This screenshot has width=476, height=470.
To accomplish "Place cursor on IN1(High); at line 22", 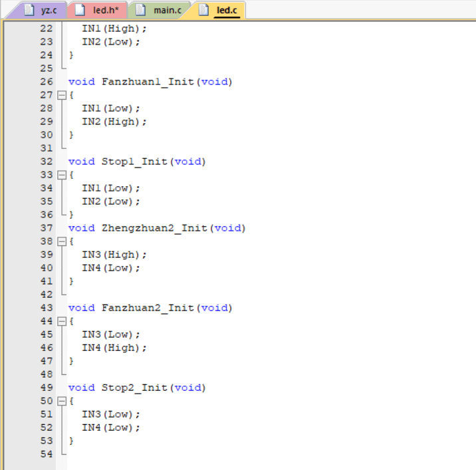I will (x=114, y=29).
